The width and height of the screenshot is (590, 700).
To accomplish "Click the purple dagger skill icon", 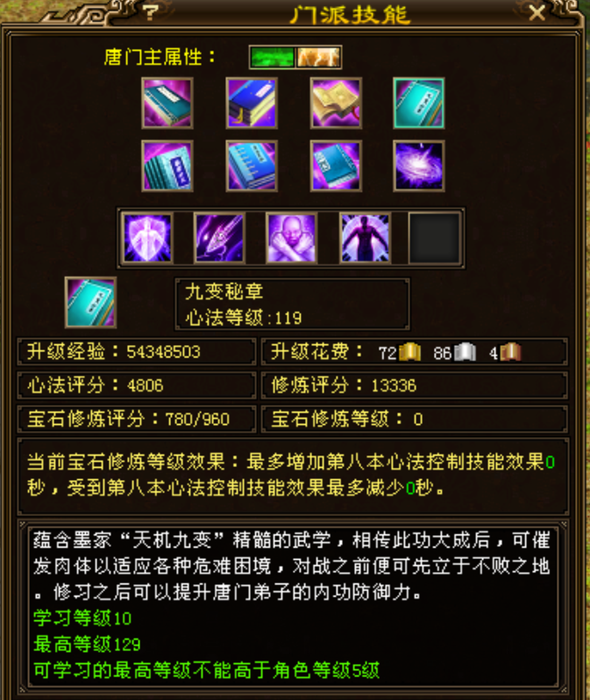I will (220, 238).
